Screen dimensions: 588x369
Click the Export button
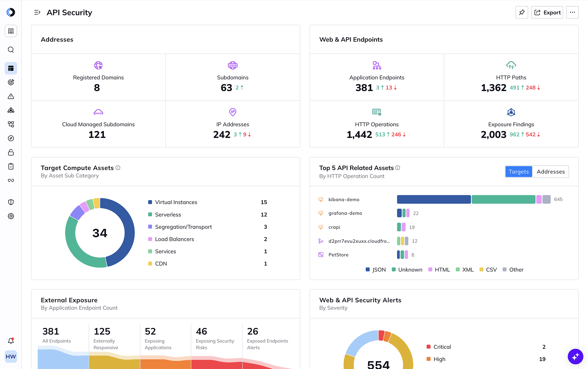[547, 12]
